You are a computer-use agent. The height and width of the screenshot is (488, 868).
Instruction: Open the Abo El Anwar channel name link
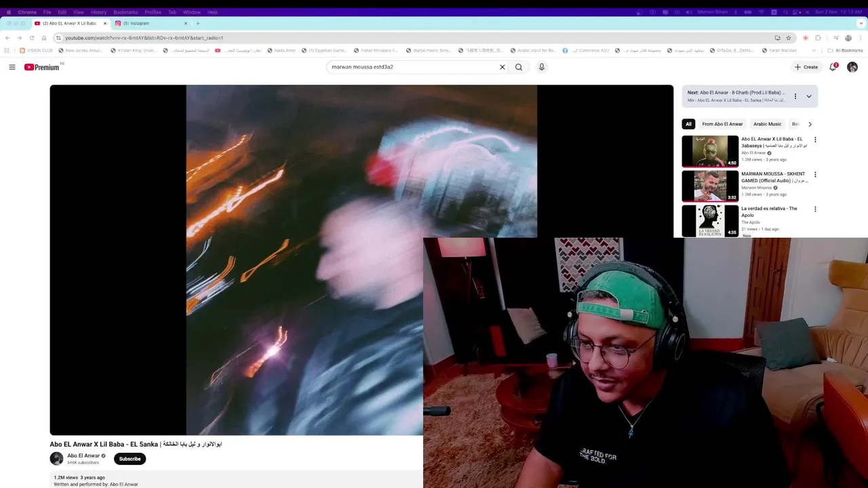(83, 455)
